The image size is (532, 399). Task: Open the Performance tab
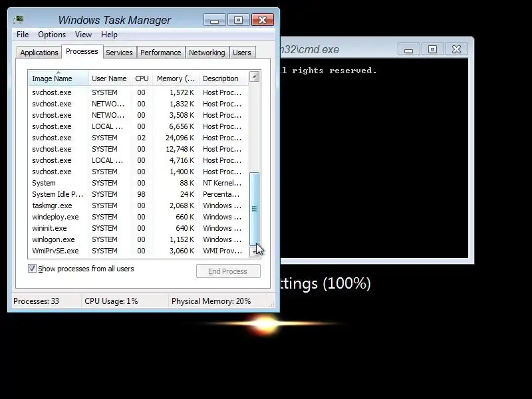160,53
